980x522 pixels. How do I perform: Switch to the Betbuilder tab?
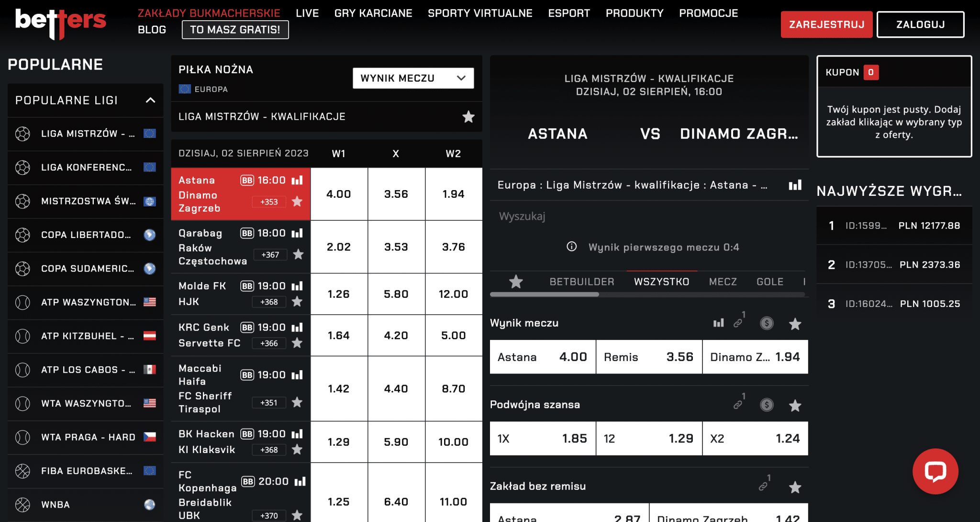click(x=581, y=282)
